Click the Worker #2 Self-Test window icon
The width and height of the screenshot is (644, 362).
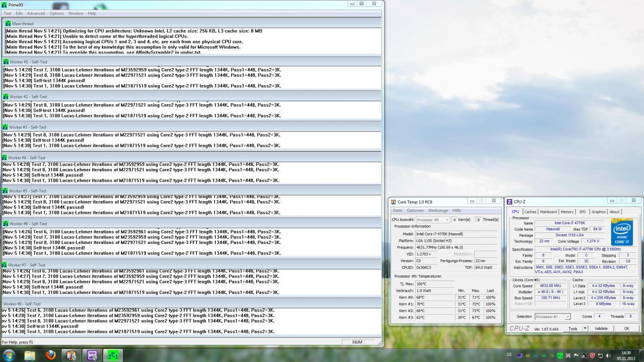click(6, 97)
